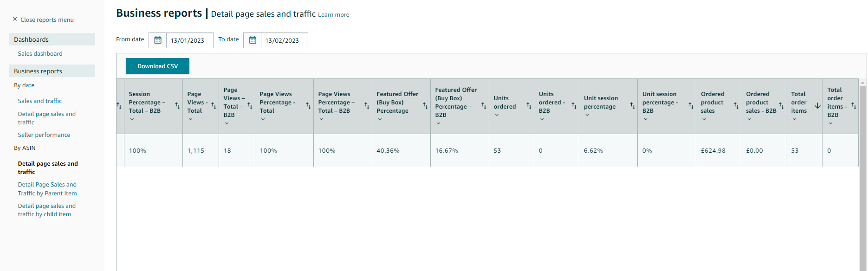The height and width of the screenshot is (271, 868).
Task: Follow the Learn more link
Action: pos(334,15)
